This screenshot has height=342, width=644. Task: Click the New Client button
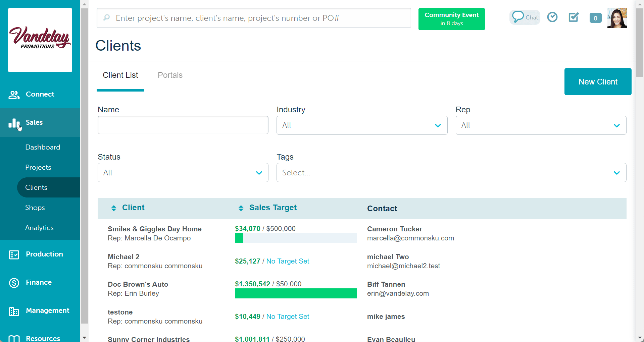(598, 81)
